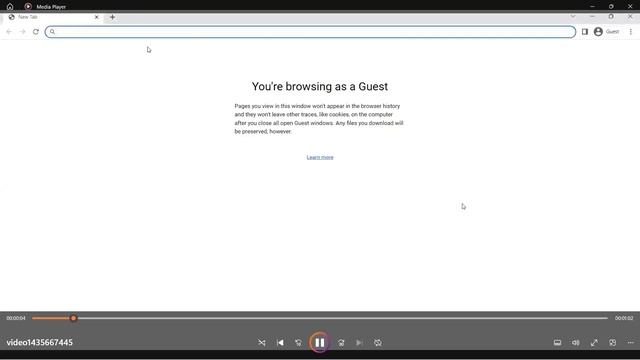This screenshot has height=360, width=640.
Task: Open Chrome three-dot menu
Action: point(631,31)
